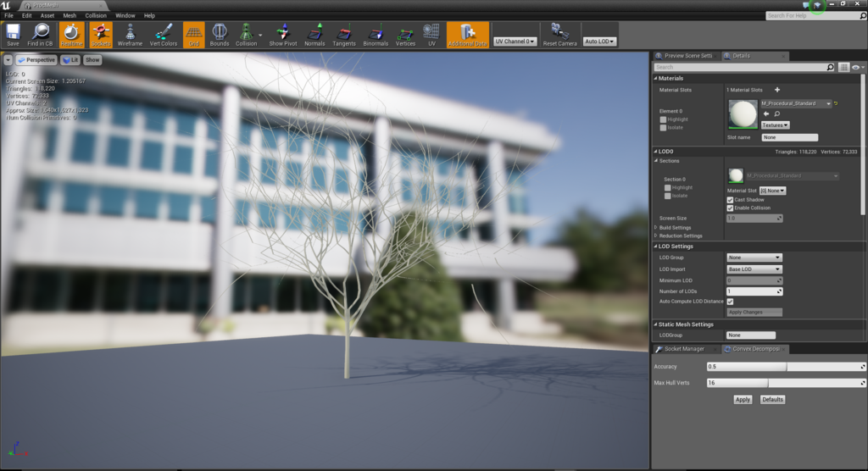The height and width of the screenshot is (471, 868).
Task: Open M_Procedural_Standard material dropdown for Element 0
Action: (x=795, y=103)
